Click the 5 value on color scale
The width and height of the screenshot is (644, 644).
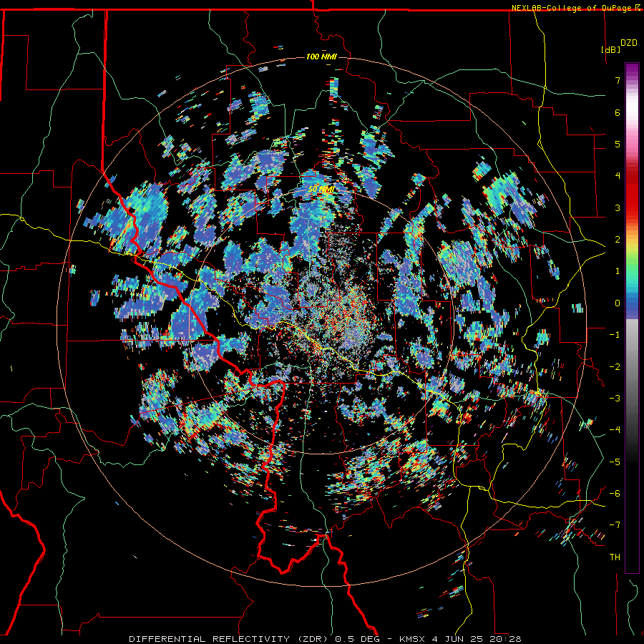tap(618, 144)
